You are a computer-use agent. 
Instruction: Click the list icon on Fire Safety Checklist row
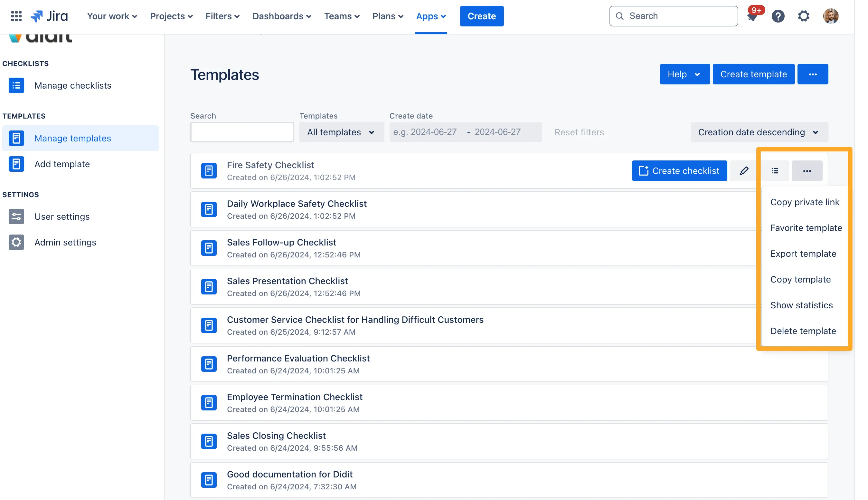775,171
